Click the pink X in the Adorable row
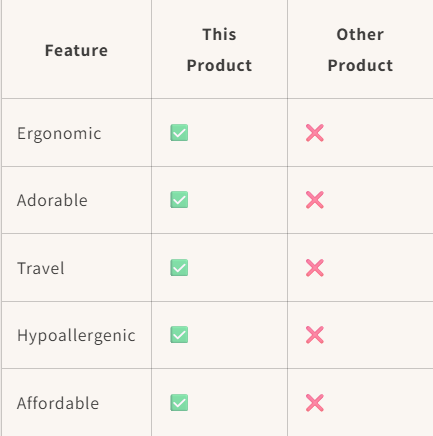433x436 pixels. (x=315, y=200)
